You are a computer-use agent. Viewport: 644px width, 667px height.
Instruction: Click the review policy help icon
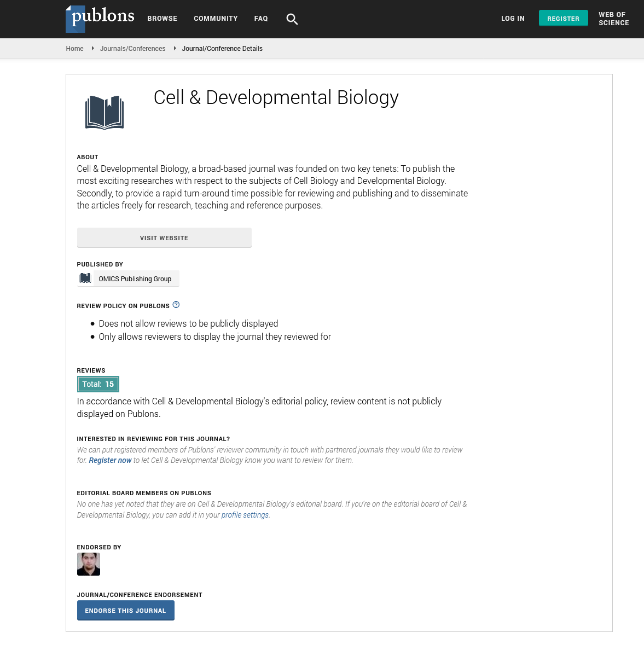click(x=176, y=305)
